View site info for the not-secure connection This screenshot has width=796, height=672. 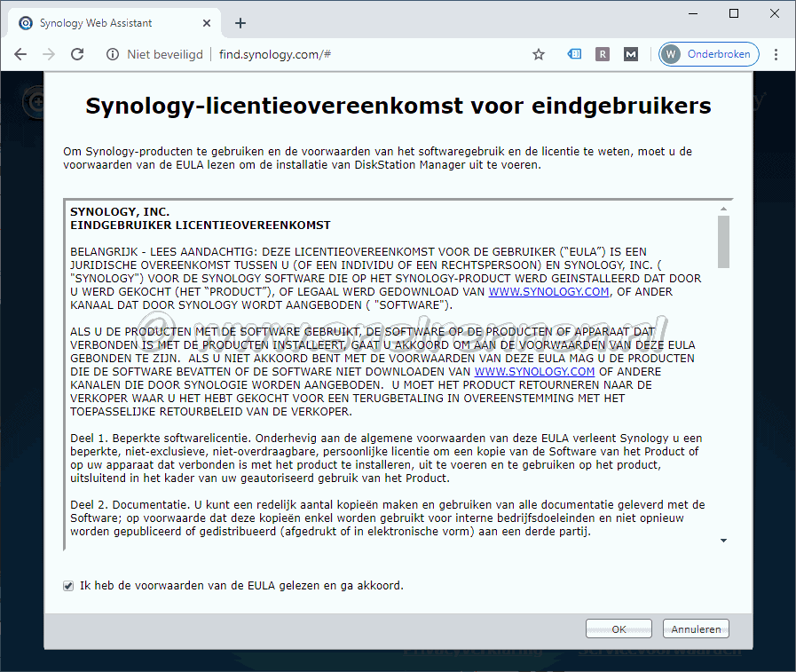tap(113, 54)
